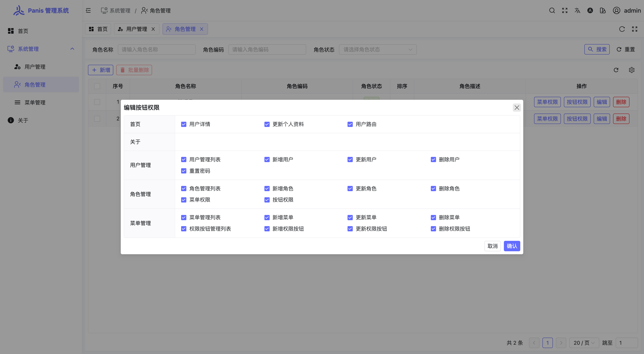
Task: Click the 角色名称 input field
Action: (157, 50)
